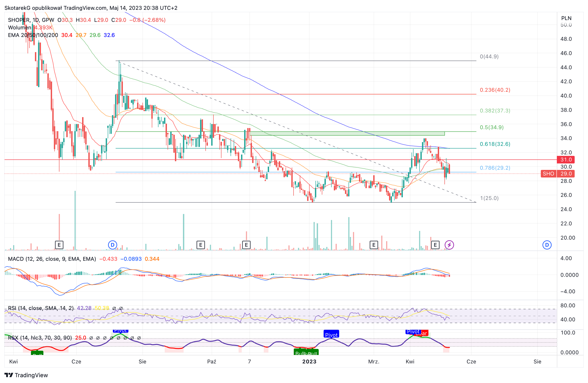Viewport: 588px width, 383px height.
Task: Click the 48.0 price axis value
Action: [x=566, y=39]
